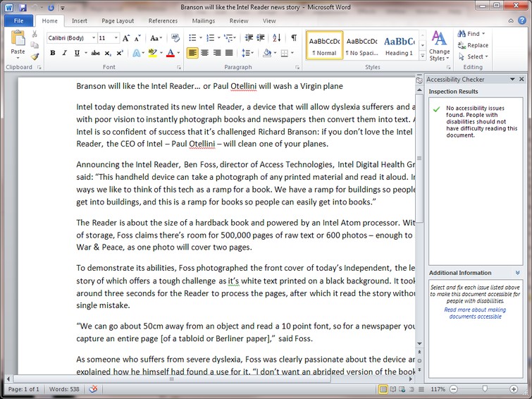Open the font name dropdown
Screen dimensions: 532x399
click(94, 37)
